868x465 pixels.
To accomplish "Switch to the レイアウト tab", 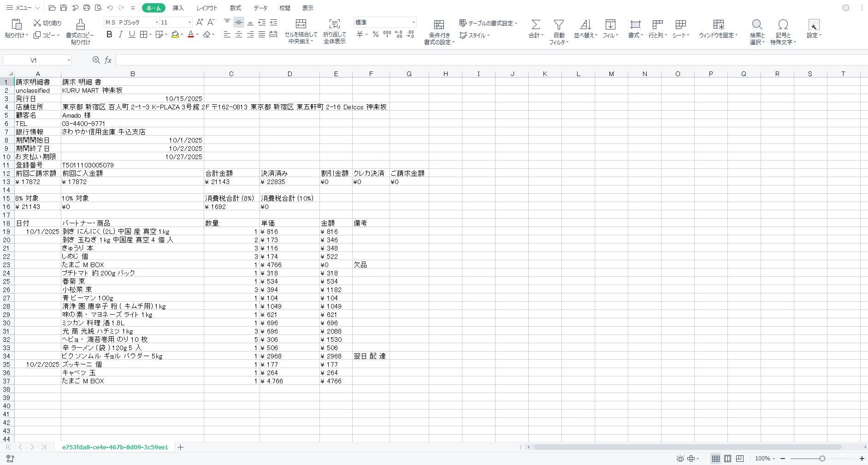I will [207, 8].
